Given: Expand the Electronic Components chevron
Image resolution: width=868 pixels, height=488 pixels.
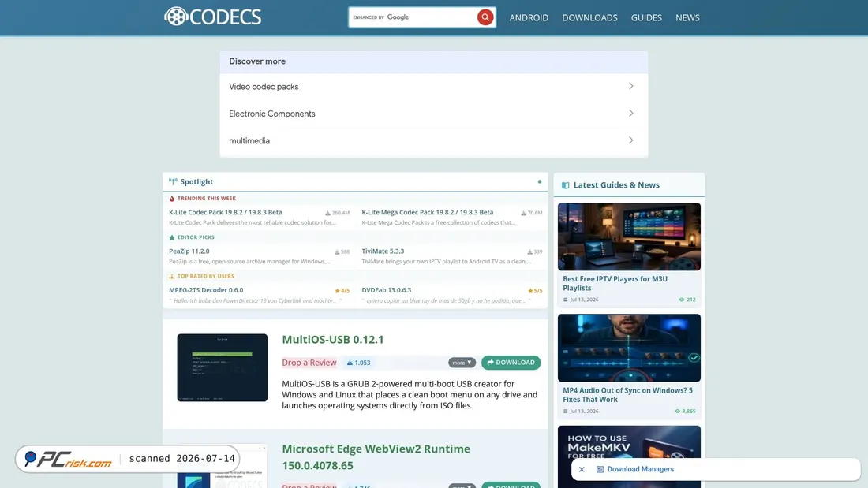Looking at the screenshot, I should pos(630,114).
